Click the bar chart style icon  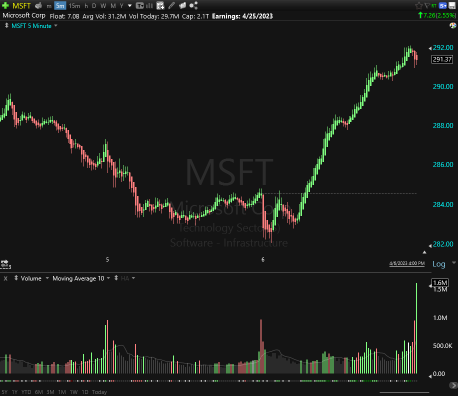[x=149, y=6]
